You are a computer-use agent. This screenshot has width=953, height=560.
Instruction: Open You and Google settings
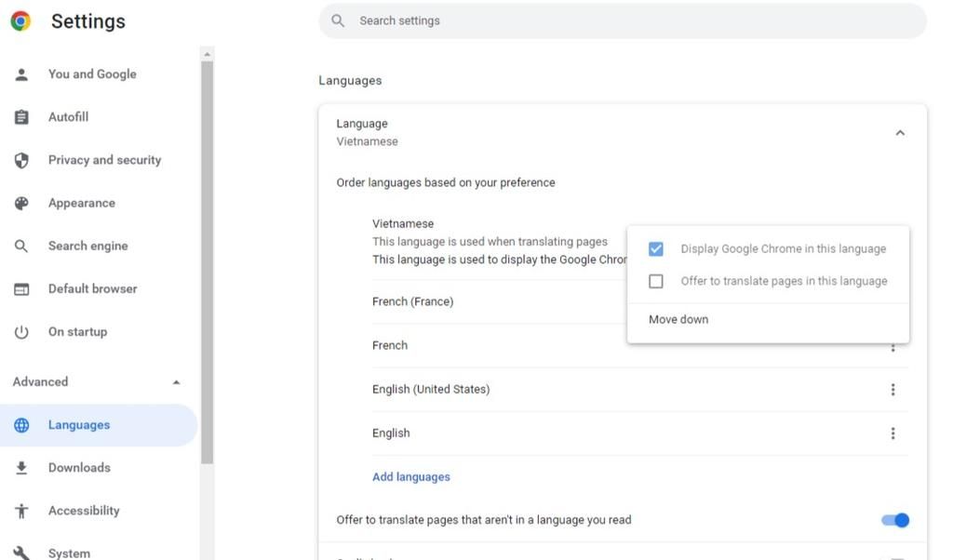[x=92, y=74]
